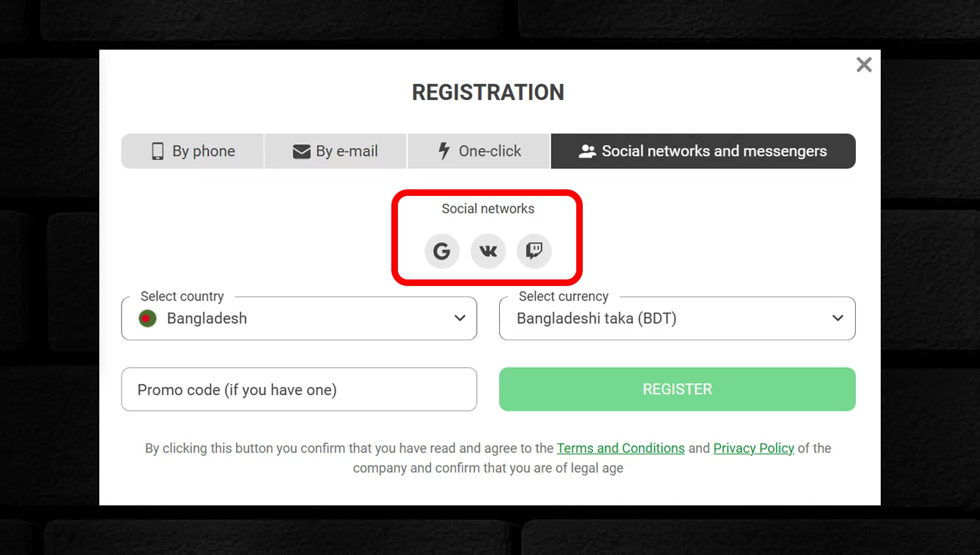The image size is (980, 555).
Task: Expand the country list chevron arrow
Action: pyautogui.click(x=460, y=318)
